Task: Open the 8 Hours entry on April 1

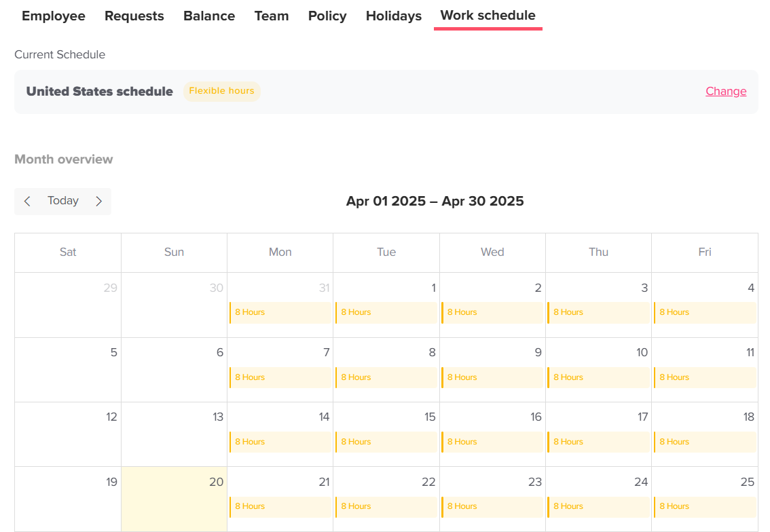Action: pos(386,312)
